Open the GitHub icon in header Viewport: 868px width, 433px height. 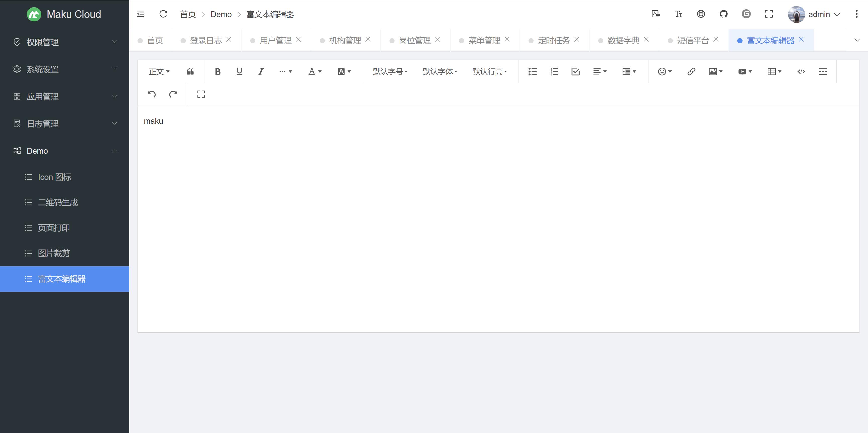[723, 14]
